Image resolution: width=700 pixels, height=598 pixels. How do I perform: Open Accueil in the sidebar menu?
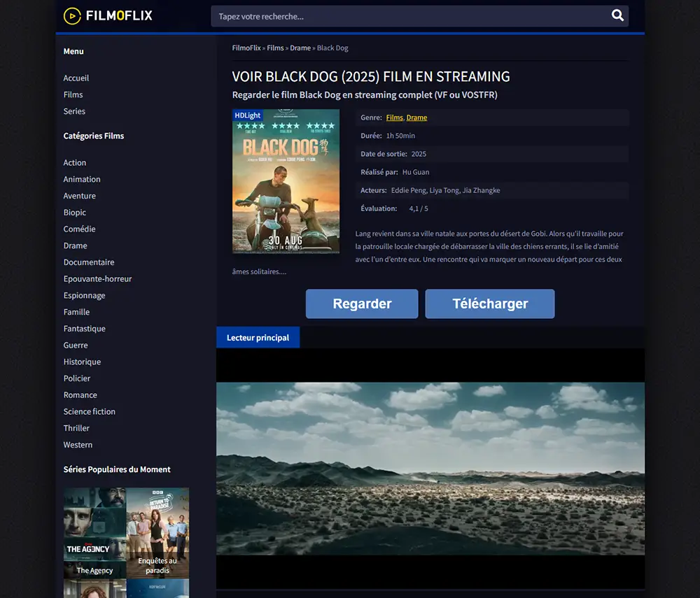76,78
